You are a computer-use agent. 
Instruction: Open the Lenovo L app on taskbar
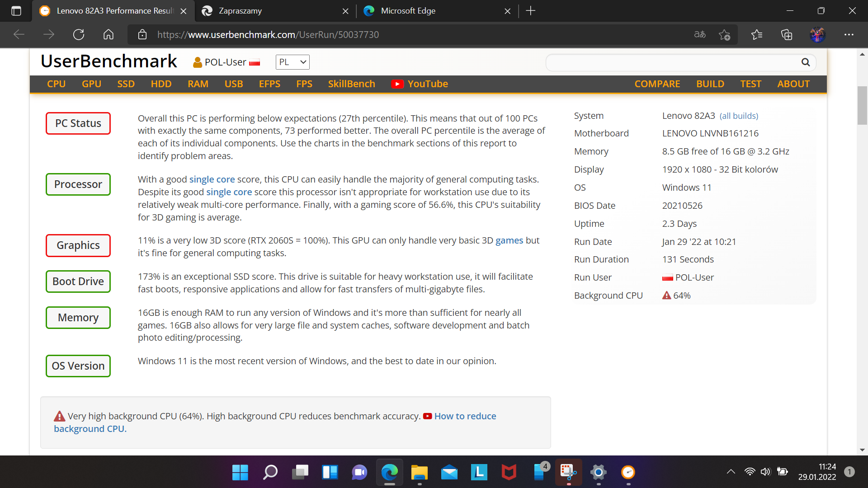(479, 473)
